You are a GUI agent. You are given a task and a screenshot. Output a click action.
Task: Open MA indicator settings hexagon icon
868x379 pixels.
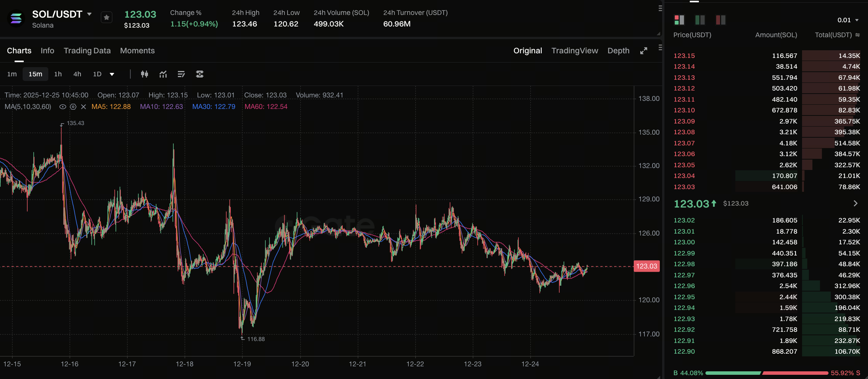click(x=73, y=107)
